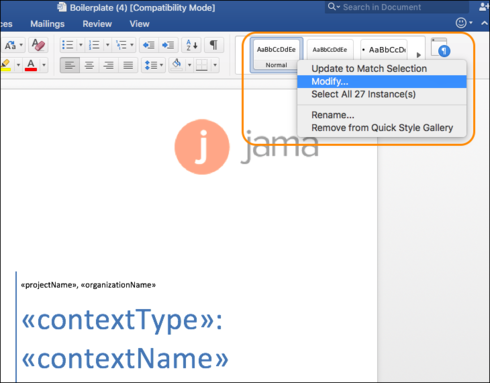Click the shading paint bucket icon
The height and width of the screenshot is (383, 490).
tap(177, 64)
